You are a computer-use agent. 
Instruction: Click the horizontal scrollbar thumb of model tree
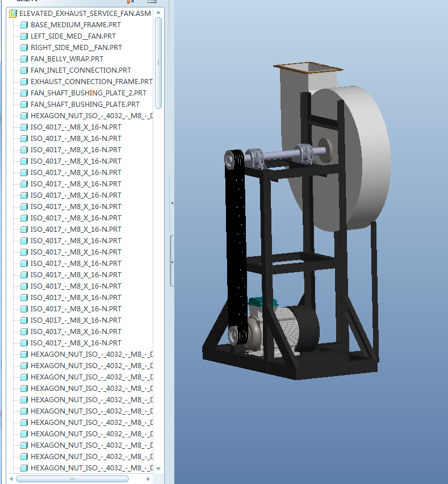pyautogui.click(x=72, y=479)
